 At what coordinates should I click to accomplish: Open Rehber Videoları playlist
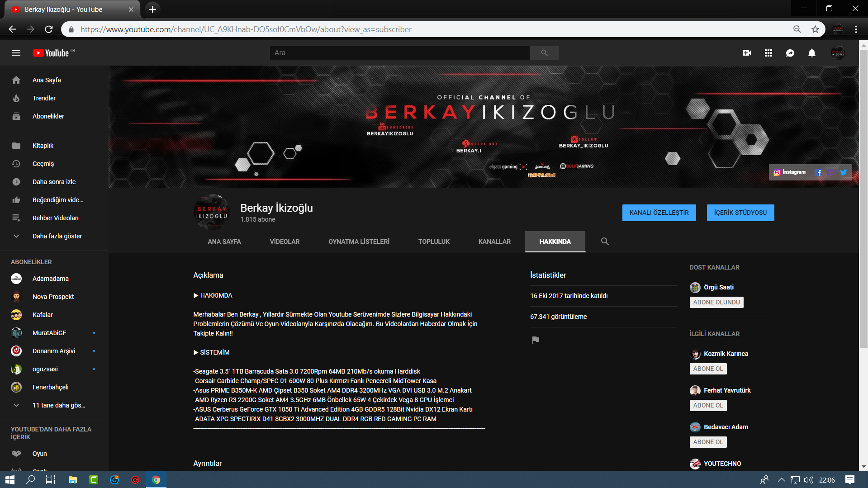(54, 218)
